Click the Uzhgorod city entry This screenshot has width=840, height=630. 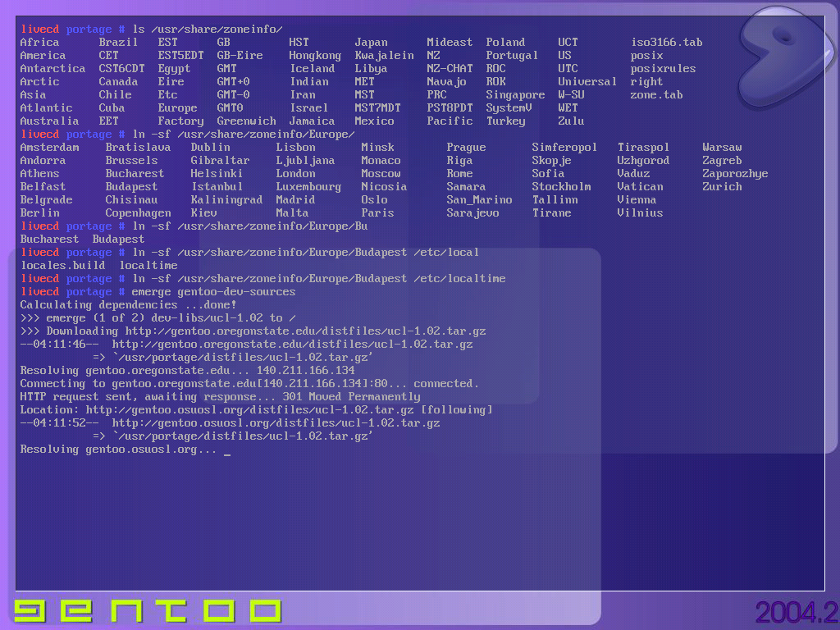pyautogui.click(x=643, y=160)
